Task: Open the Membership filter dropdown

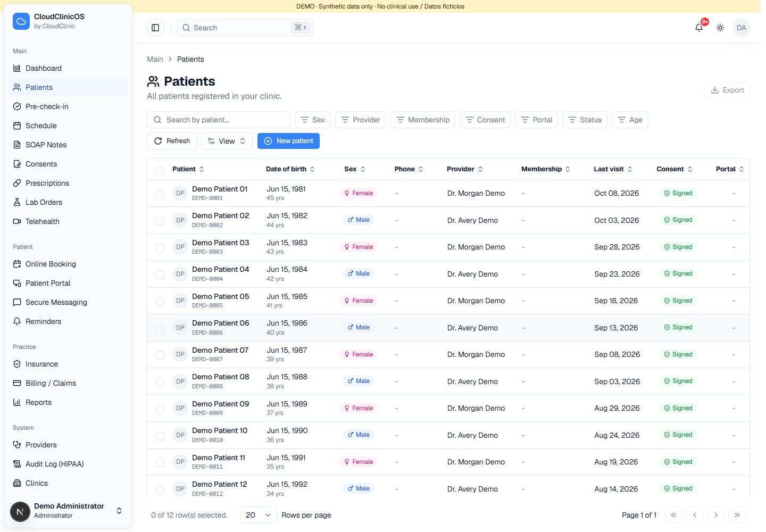Action: point(423,120)
